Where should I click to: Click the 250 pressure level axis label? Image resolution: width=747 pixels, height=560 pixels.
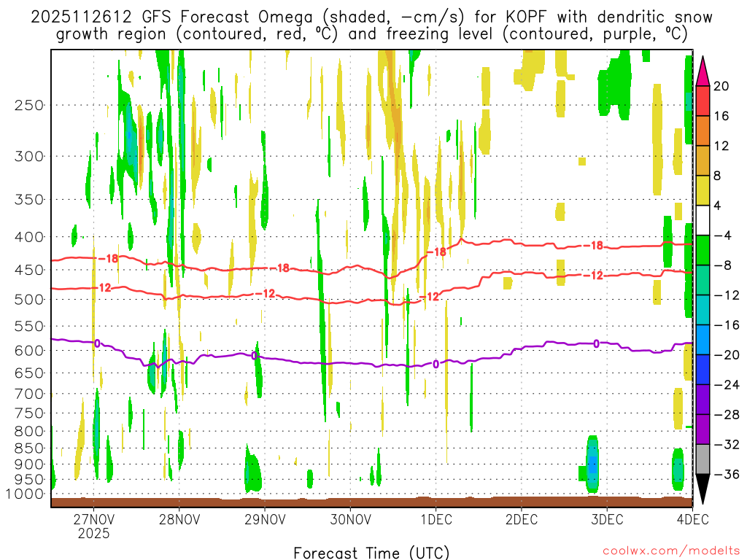30,105
